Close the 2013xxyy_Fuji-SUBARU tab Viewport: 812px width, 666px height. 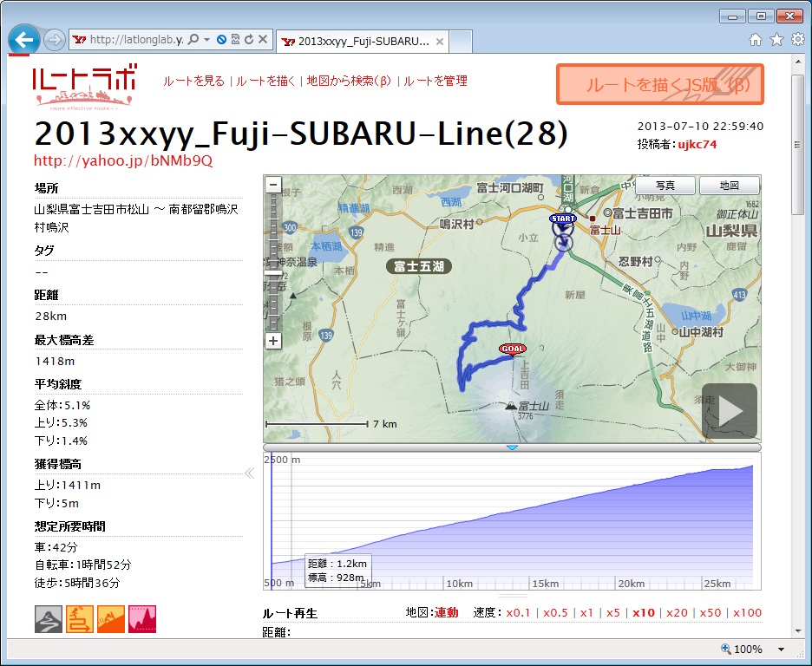(439, 42)
